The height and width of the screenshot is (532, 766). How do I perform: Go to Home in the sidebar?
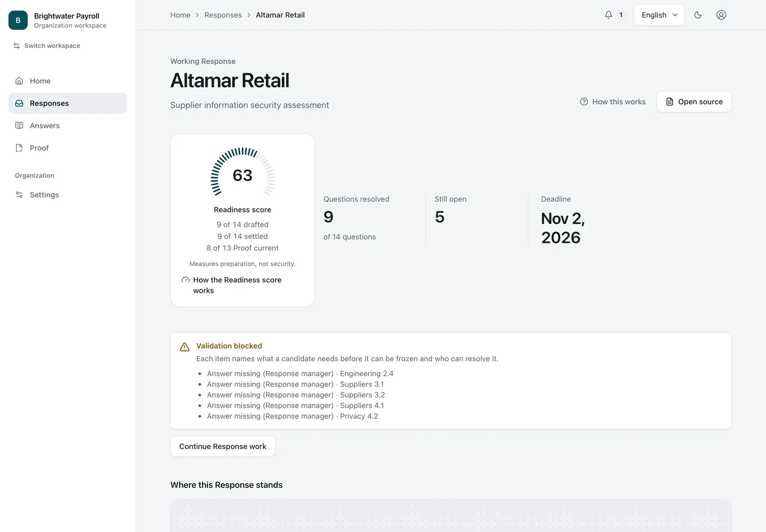coord(68,81)
